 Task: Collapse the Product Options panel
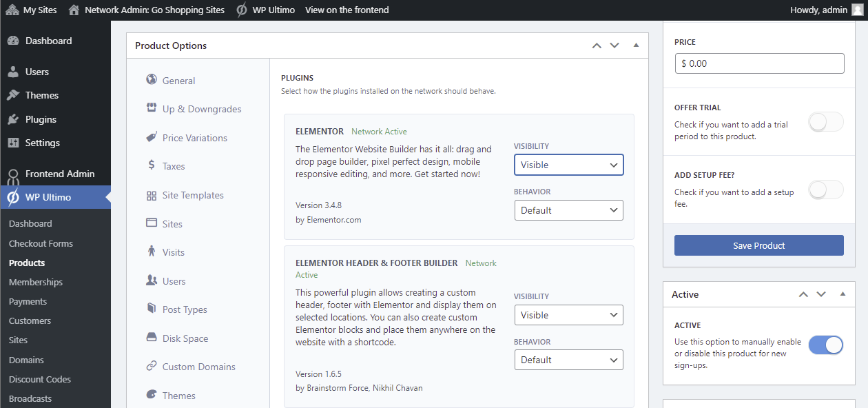tap(636, 45)
